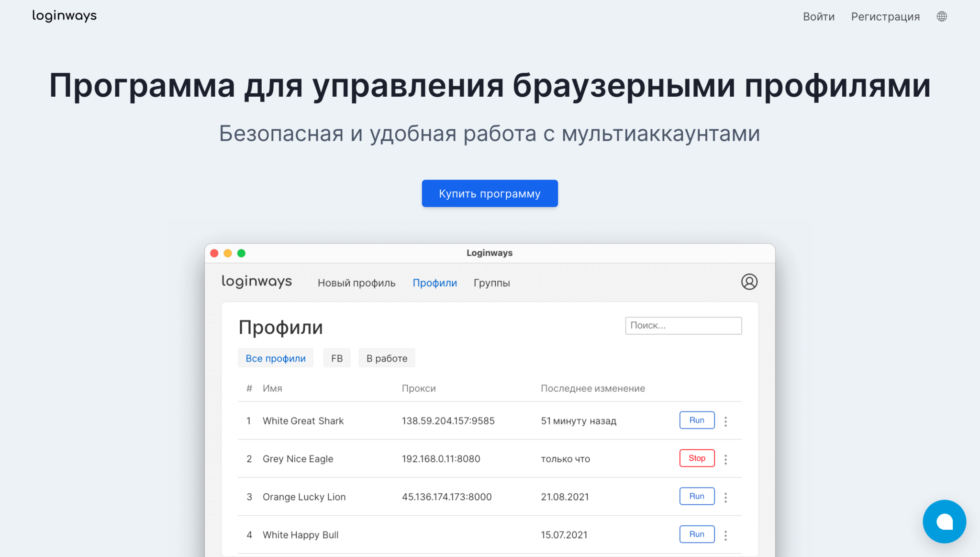Screen dimensions: 980x557
Task: Open the three-dot menu for Orange Lucky Lion
Action: [x=725, y=497]
